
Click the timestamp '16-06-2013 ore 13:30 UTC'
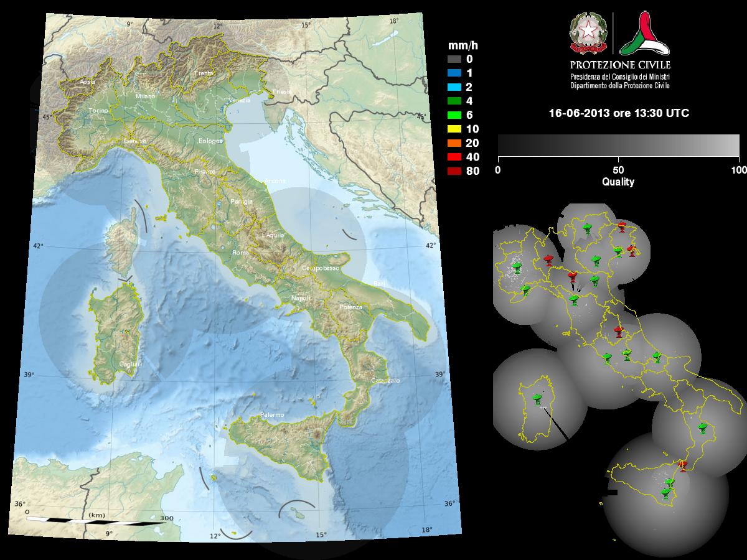(618, 113)
